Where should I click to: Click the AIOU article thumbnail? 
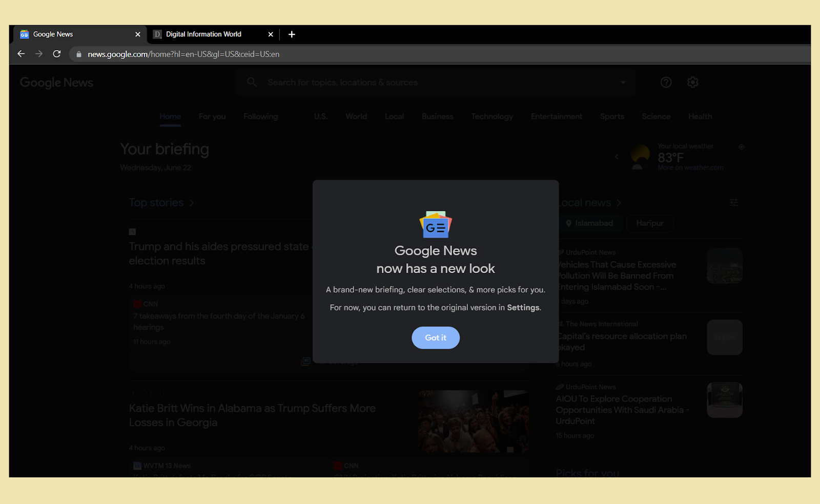pyautogui.click(x=725, y=400)
